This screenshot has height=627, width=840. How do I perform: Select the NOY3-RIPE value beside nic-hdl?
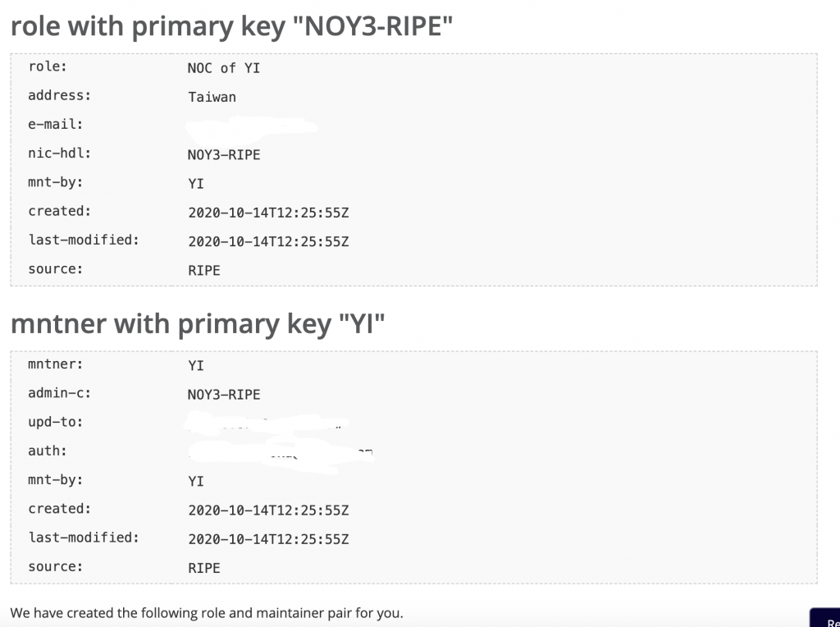[x=224, y=155]
